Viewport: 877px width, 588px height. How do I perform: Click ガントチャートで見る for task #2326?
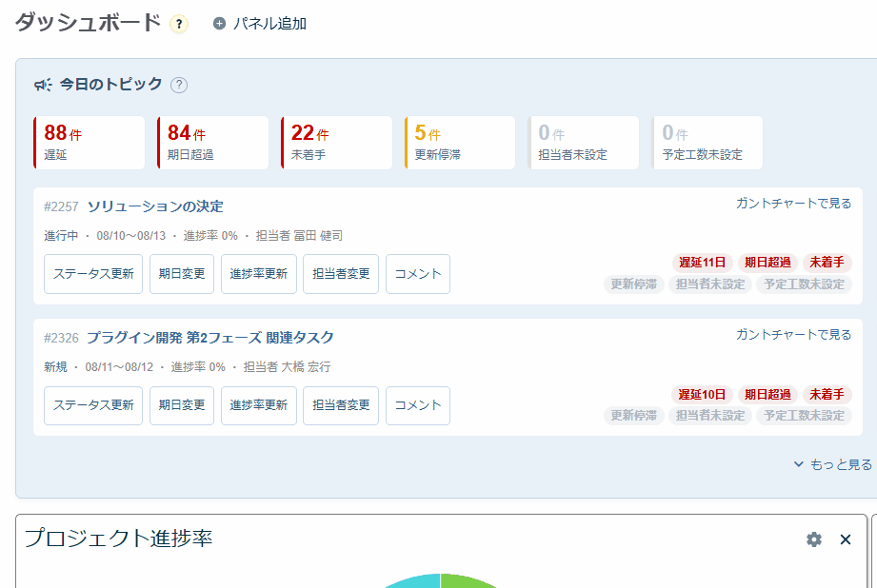pos(793,334)
